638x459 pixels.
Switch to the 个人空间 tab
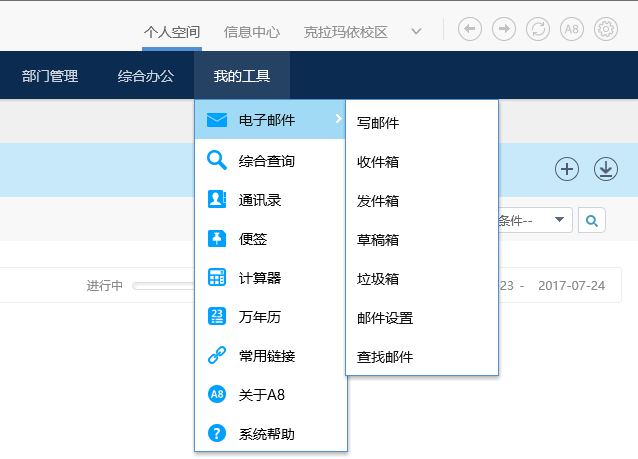coord(172,32)
